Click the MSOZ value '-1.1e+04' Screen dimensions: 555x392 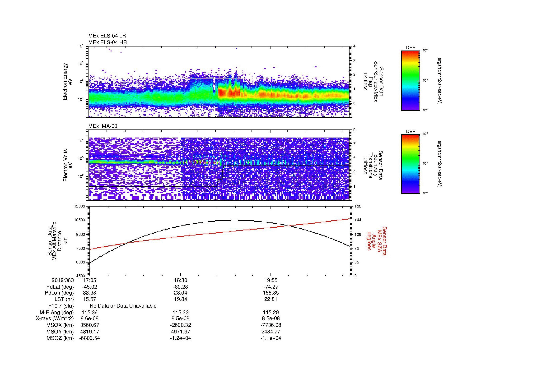click(x=271, y=338)
